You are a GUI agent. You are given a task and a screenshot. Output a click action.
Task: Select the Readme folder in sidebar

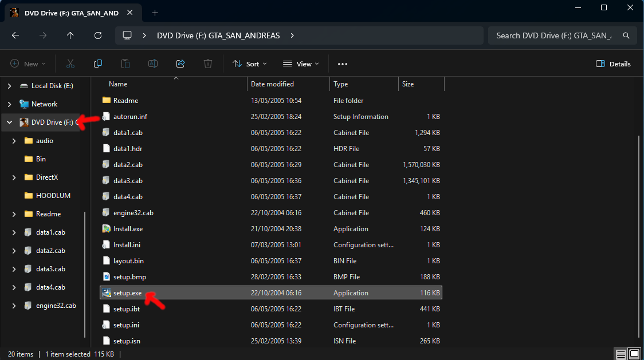pyautogui.click(x=48, y=214)
